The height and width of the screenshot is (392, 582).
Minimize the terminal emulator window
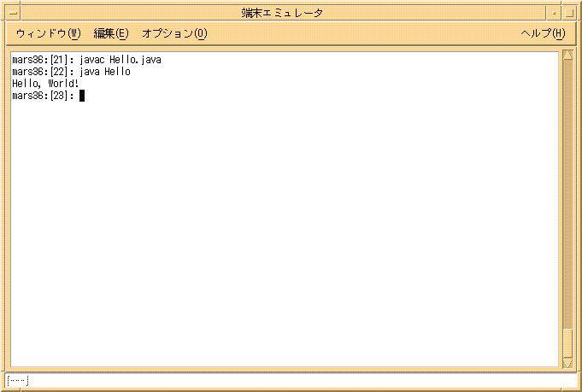(x=554, y=13)
